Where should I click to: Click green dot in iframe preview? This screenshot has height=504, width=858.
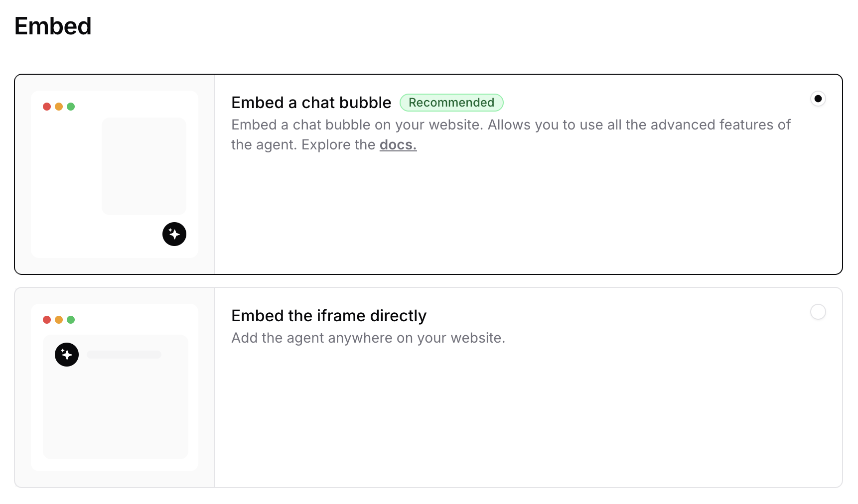(71, 320)
